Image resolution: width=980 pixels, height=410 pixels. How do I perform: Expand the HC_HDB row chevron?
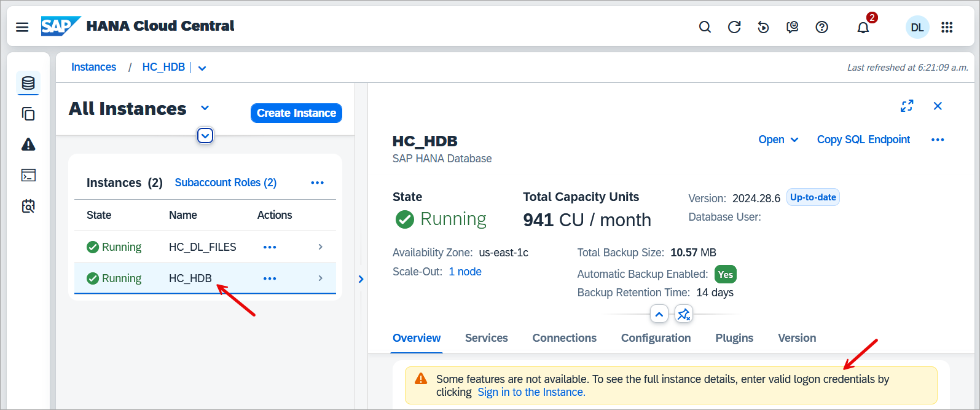pyautogui.click(x=320, y=278)
